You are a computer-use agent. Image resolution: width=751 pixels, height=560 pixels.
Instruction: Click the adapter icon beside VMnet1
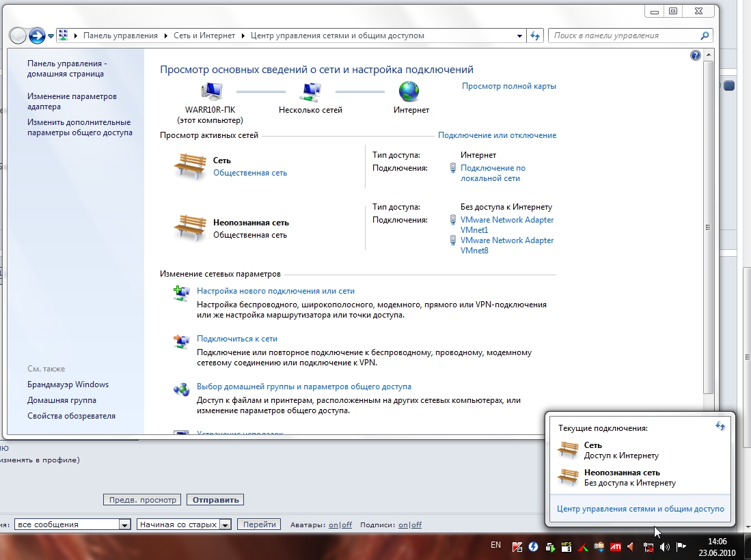[452, 220]
